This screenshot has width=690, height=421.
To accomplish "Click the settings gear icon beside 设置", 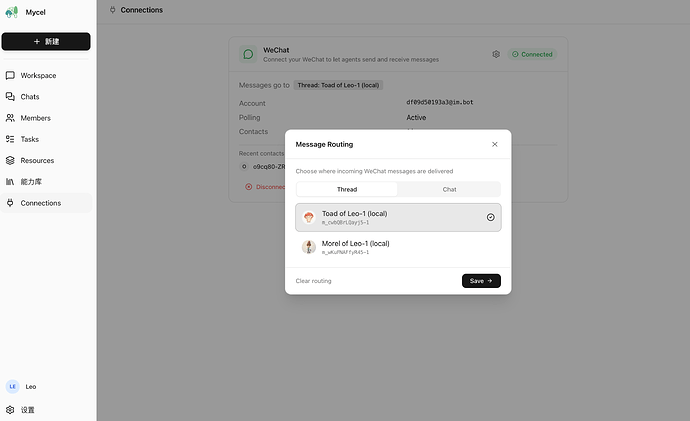I will click(10, 410).
